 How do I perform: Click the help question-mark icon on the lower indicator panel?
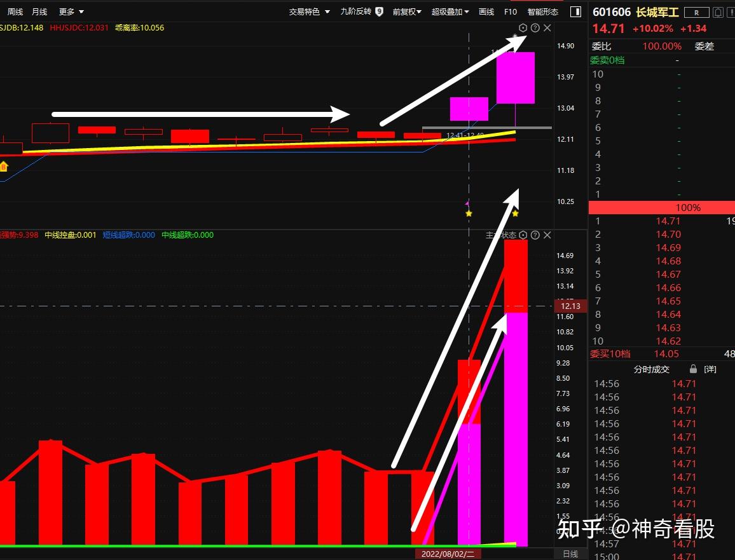pyautogui.click(x=535, y=235)
